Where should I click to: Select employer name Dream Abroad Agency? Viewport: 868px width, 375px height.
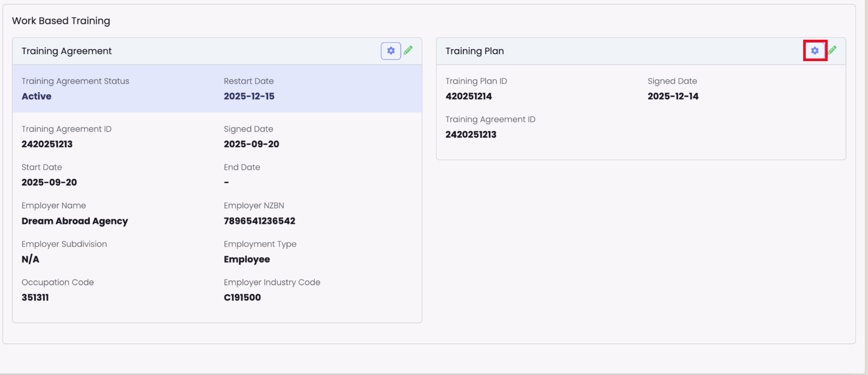75,221
